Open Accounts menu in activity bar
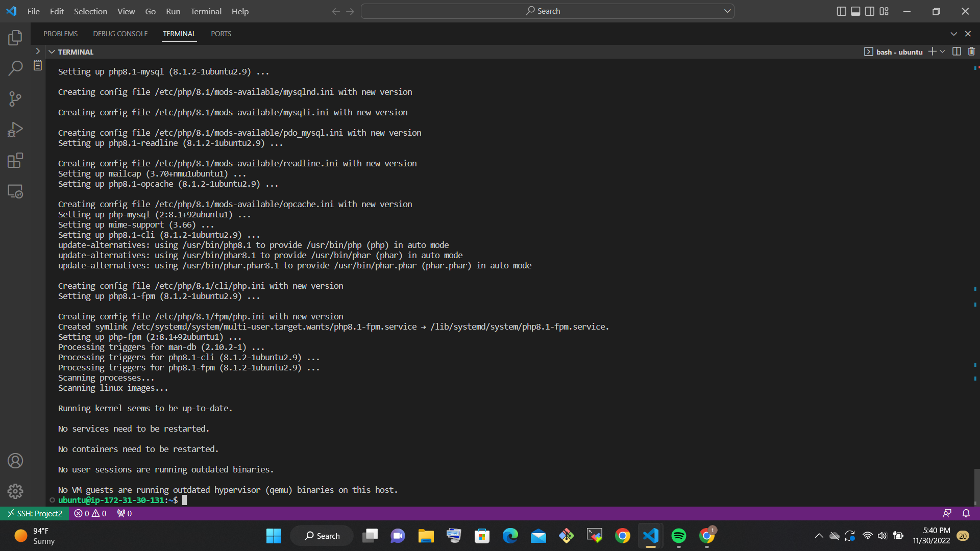This screenshot has width=980, height=551. [15, 461]
